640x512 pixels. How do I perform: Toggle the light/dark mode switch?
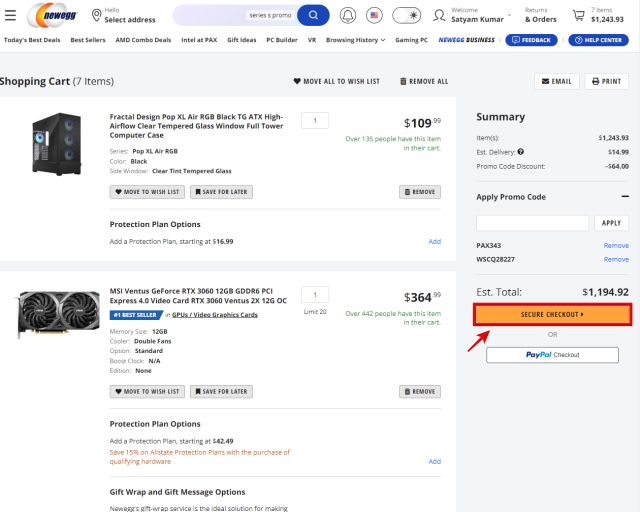(x=407, y=15)
